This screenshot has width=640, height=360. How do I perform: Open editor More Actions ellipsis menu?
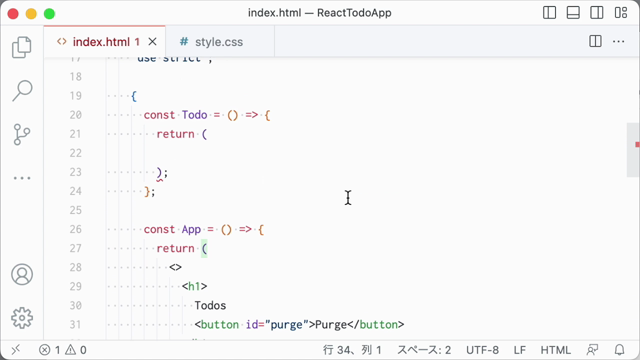point(619,41)
